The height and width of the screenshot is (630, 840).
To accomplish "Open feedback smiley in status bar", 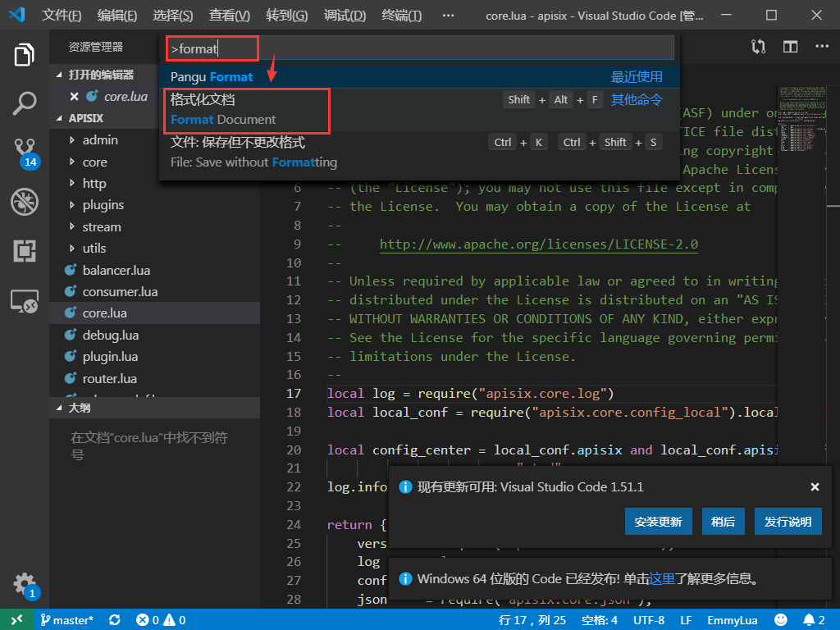I will 781,620.
